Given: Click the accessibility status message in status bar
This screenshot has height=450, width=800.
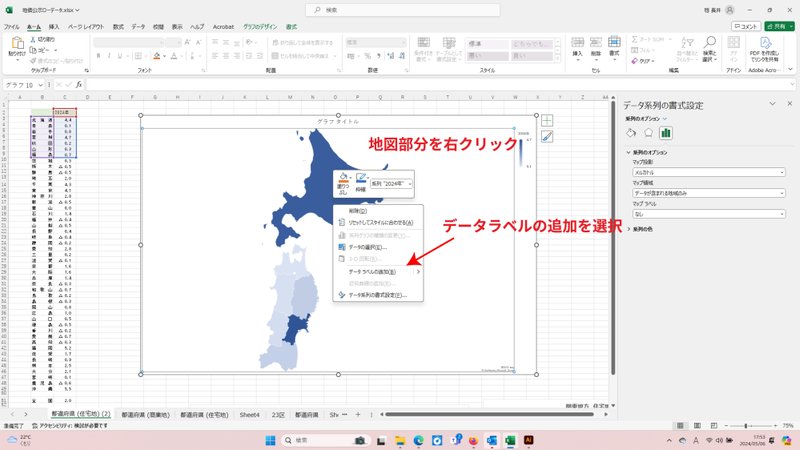Looking at the screenshot, I should 70,426.
